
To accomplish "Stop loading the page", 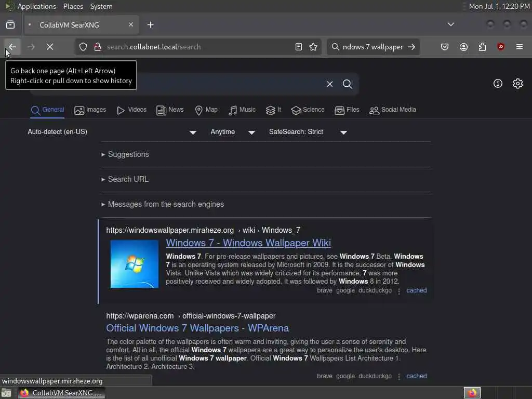I will pos(50,47).
